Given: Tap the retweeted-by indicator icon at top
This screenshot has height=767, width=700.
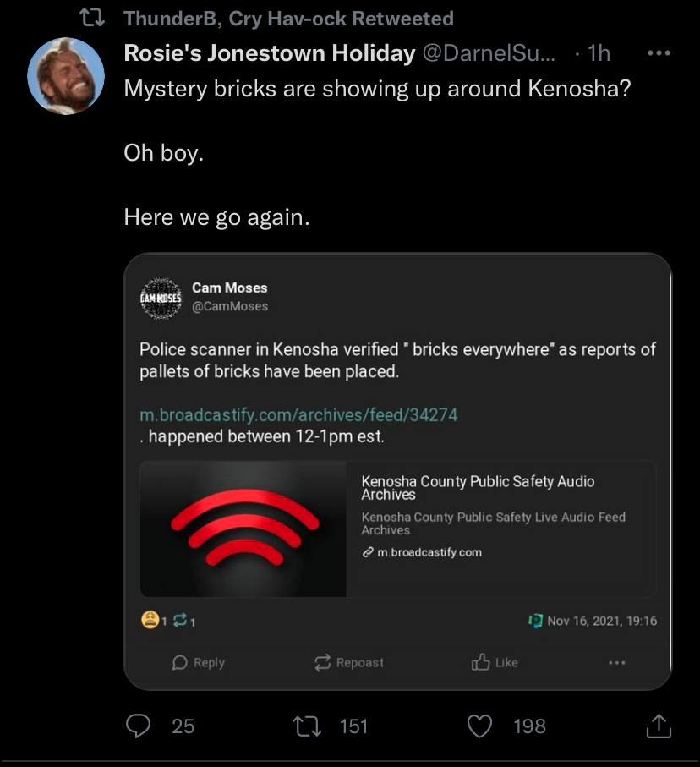Looking at the screenshot, I should click(100, 18).
